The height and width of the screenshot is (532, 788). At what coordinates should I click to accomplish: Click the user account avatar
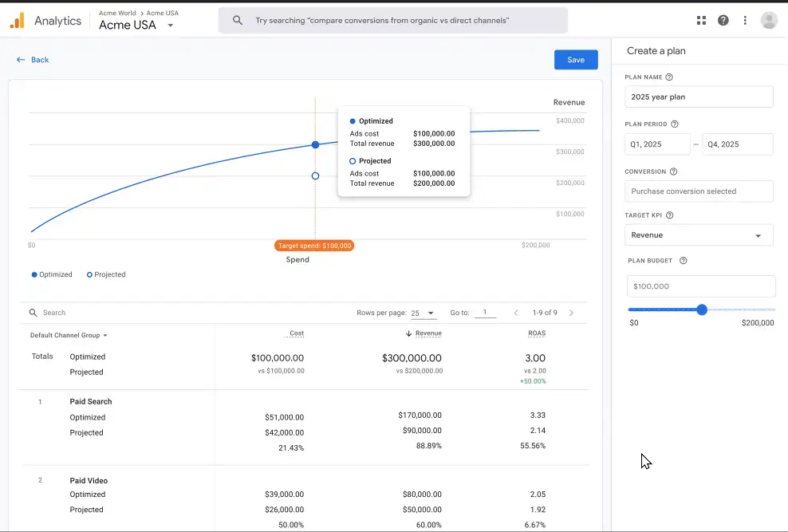pyautogui.click(x=769, y=21)
